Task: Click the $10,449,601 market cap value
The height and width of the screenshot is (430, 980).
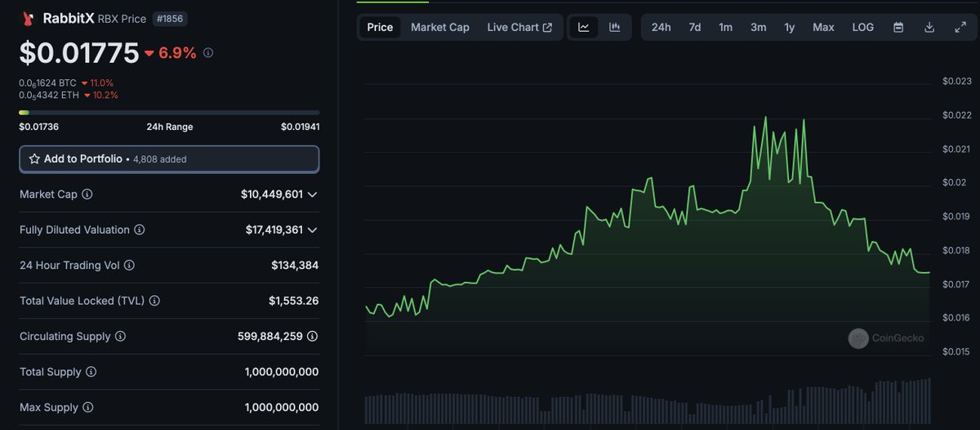Action: 272,195
